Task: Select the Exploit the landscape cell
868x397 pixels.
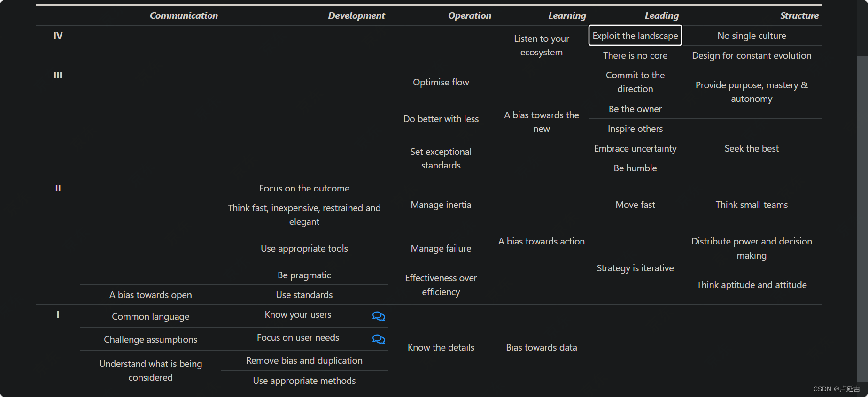Action: [635, 36]
